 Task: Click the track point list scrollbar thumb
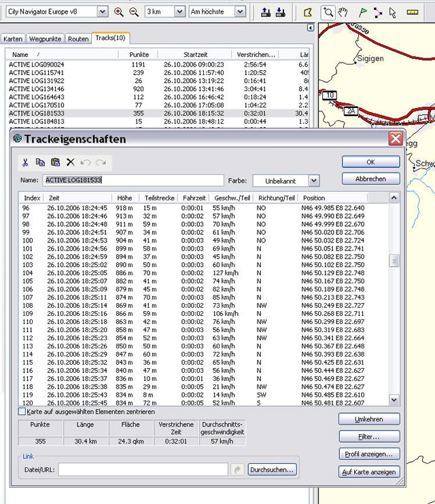pyautogui.click(x=394, y=261)
